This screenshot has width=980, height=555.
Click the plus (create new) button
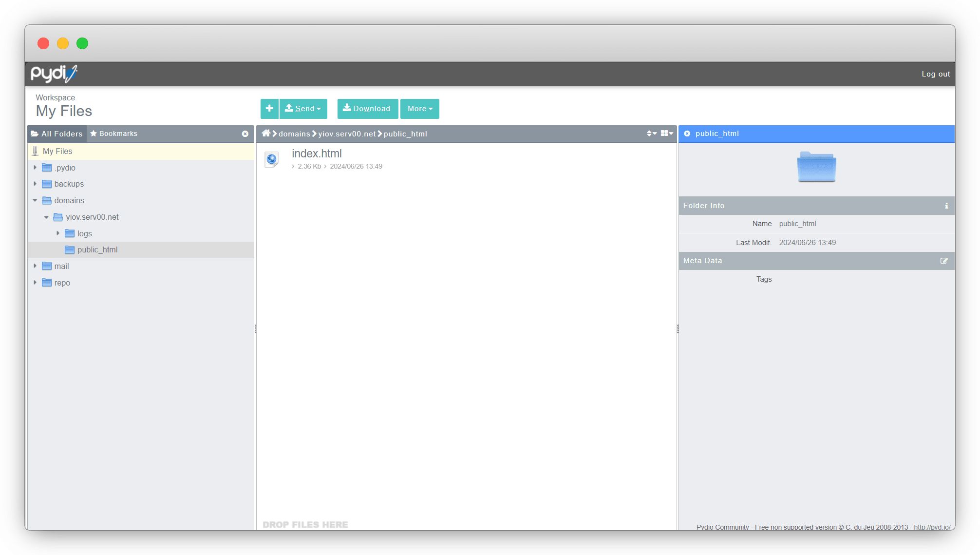point(269,109)
